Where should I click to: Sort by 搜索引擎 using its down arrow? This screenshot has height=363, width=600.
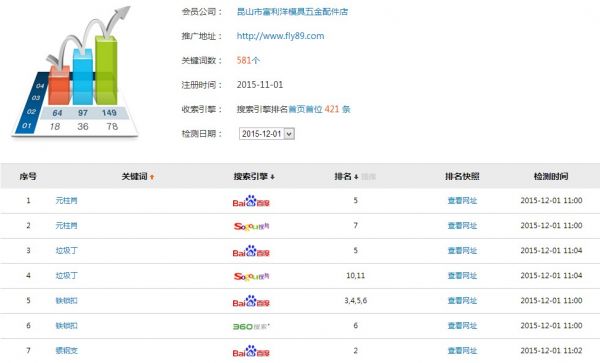pos(272,177)
